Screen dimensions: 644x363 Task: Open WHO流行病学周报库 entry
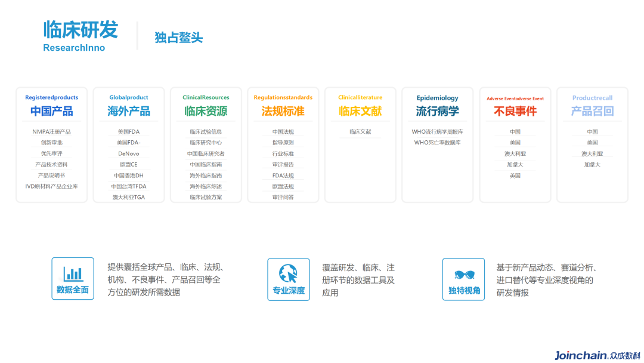[438, 131]
